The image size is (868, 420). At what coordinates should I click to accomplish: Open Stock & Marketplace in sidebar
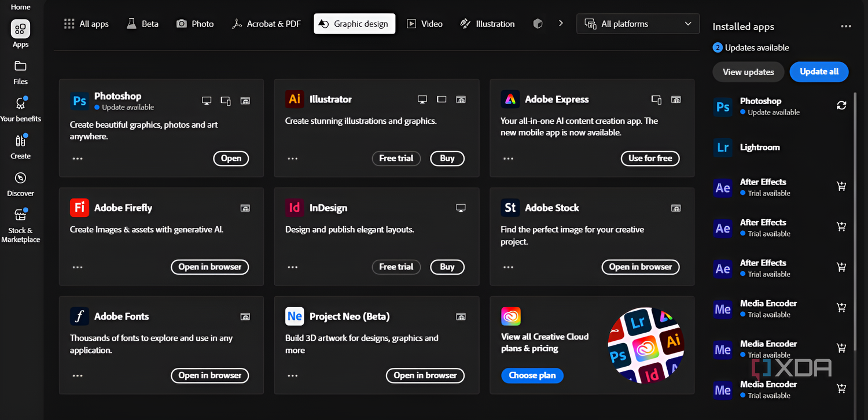point(20,226)
